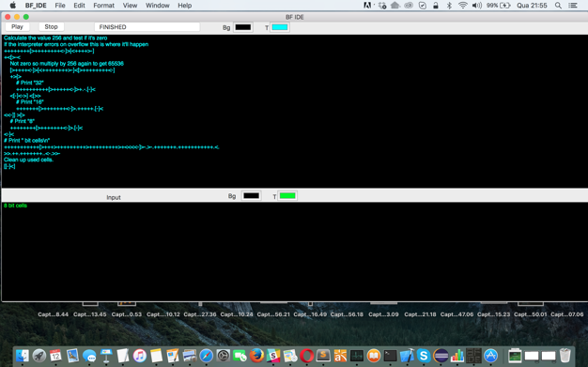This screenshot has width=588, height=367.
Task: Change the editor background color swatch
Action: point(243,27)
